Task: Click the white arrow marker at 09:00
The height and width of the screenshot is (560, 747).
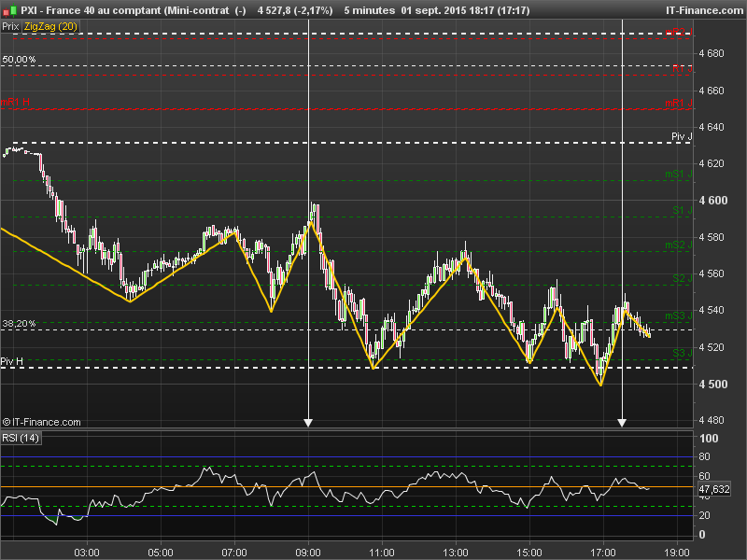Action: pos(308,423)
